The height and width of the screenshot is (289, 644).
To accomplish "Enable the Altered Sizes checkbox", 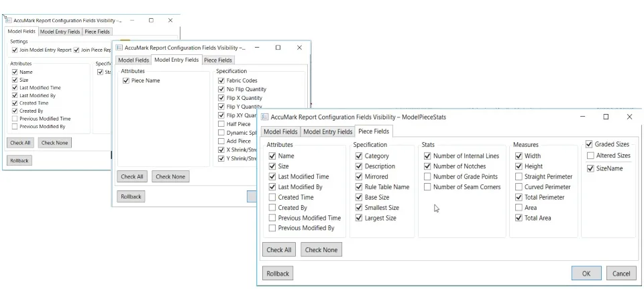I will point(590,156).
